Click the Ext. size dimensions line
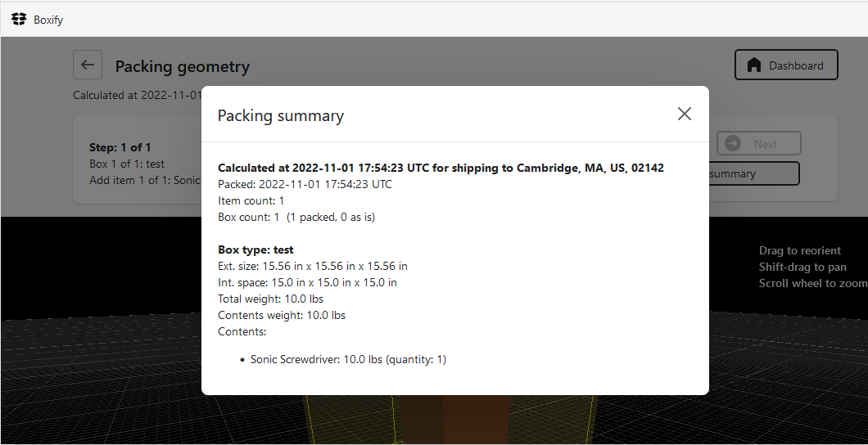This screenshot has height=445, width=868. 312,266
